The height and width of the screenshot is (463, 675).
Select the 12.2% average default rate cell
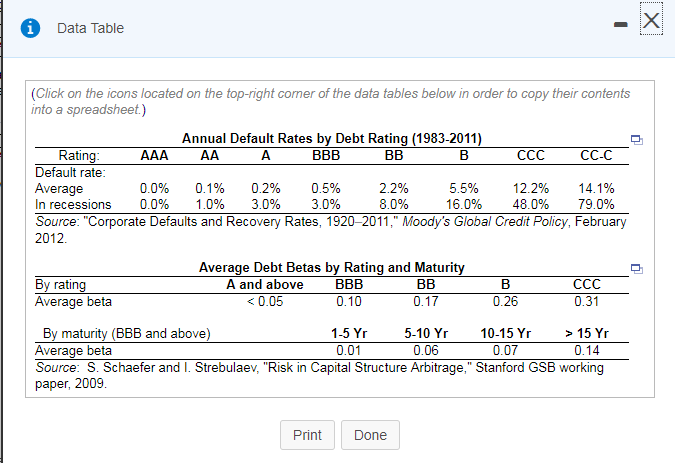coord(531,188)
